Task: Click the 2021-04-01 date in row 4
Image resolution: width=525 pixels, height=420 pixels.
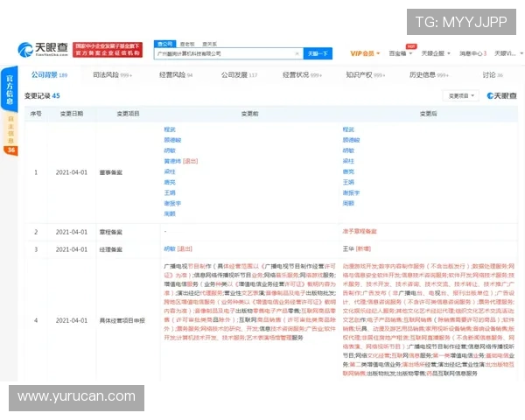Action: pyautogui.click(x=72, y=320)
